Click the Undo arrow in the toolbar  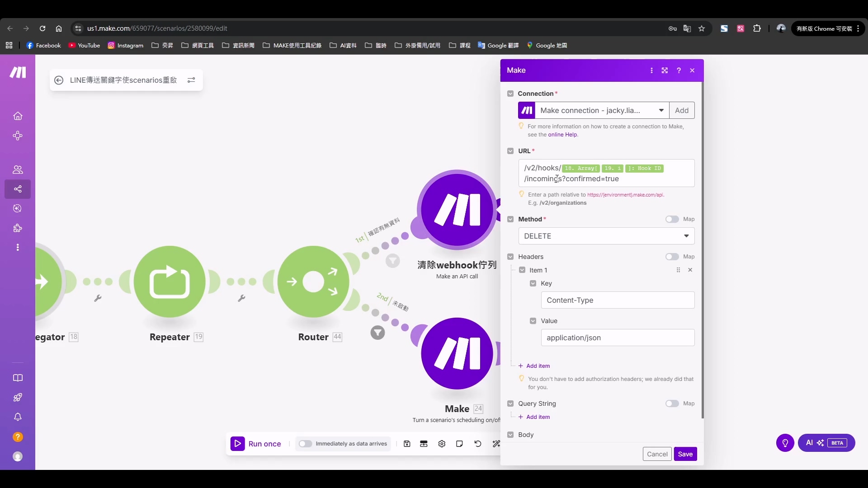[x=478, y=444]
